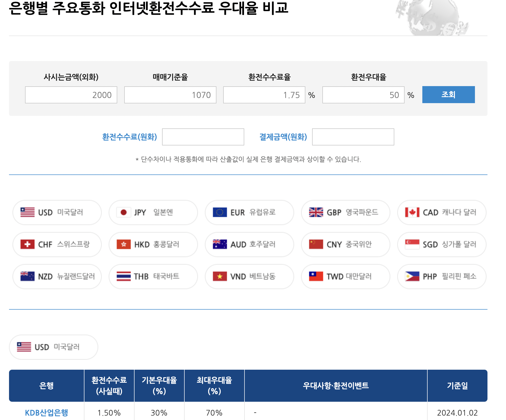The height and width of the screenshot is (420, 506).
Task: Open the KDB산업은행 bank link
Action: coord(46,412)
